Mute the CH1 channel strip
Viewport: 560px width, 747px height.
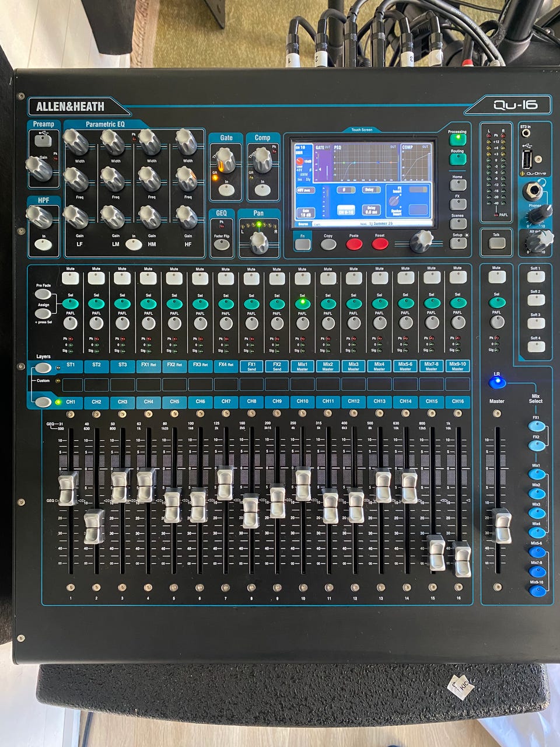pyautogui.click(x=71, y=278)
